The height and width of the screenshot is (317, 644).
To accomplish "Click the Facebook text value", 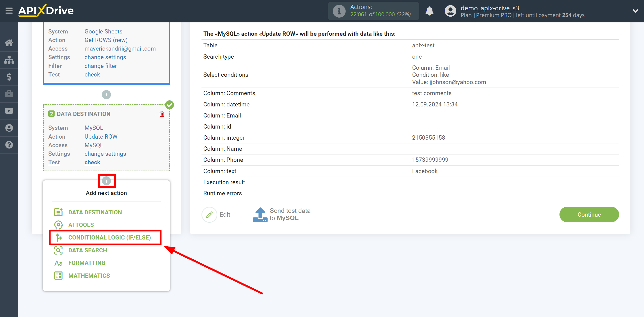I will tap(425, 171).
